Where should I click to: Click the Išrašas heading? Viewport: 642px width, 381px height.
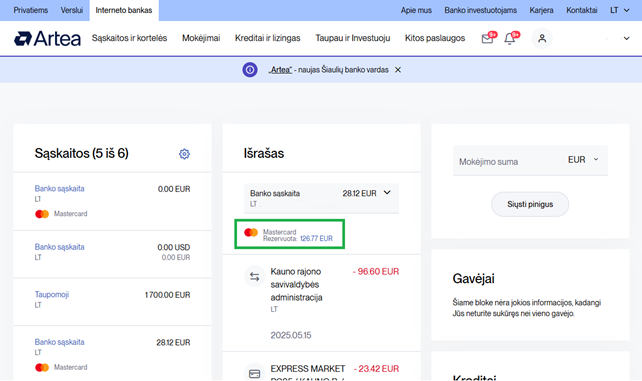[264, 153]
